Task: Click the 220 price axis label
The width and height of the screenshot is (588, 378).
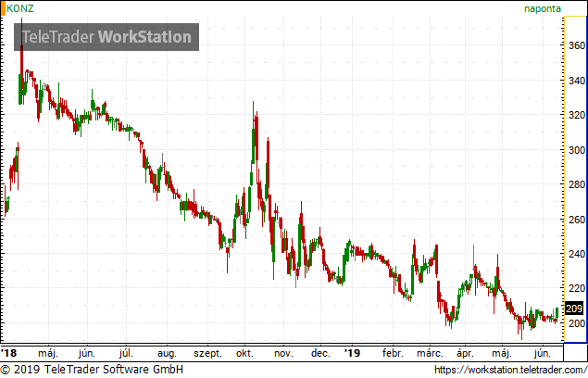Action: point(577,289)
